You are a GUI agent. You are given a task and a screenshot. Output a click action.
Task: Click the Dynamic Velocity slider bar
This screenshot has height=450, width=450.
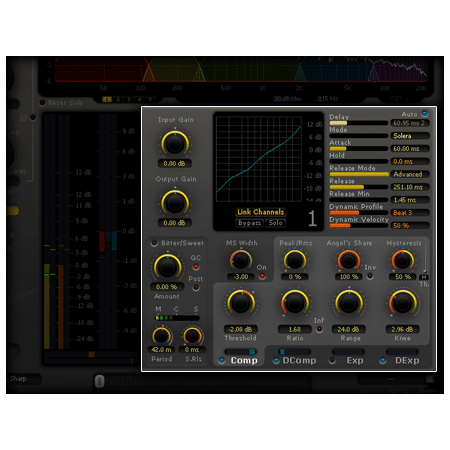pyautogui.click(x=359, y=226)
